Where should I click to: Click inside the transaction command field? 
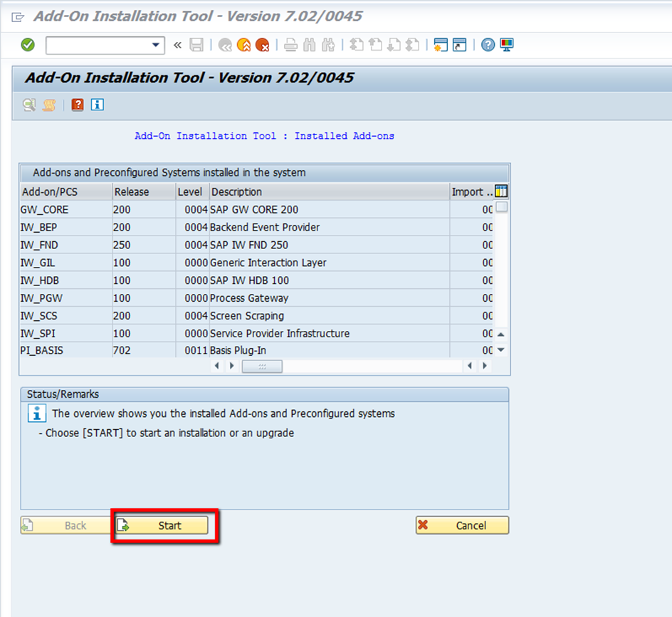tap(98, 46)
